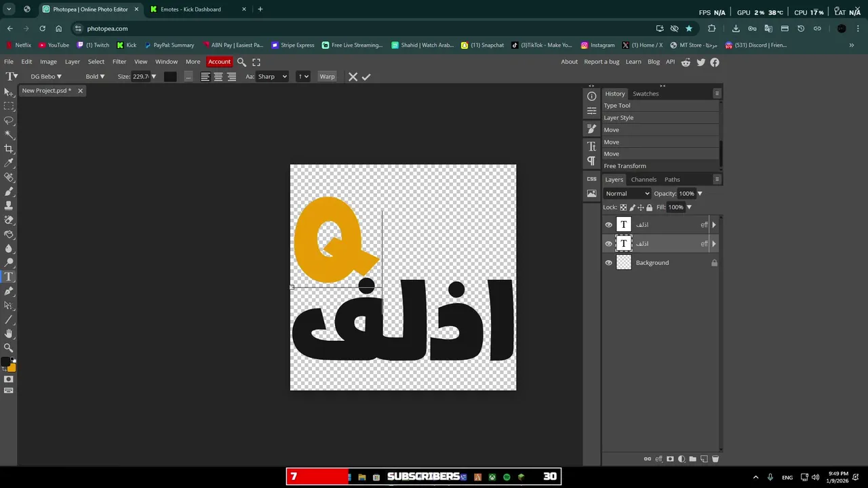Open the Paragraph panel icon
This screenshot has width=868, height=488.
tap(591, 161)
